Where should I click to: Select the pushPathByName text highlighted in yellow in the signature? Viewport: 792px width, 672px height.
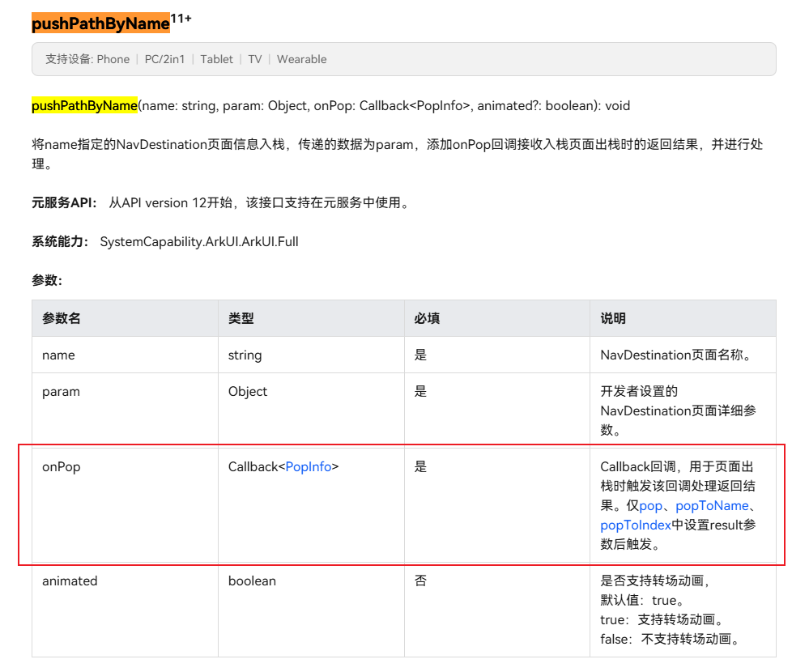84,105
